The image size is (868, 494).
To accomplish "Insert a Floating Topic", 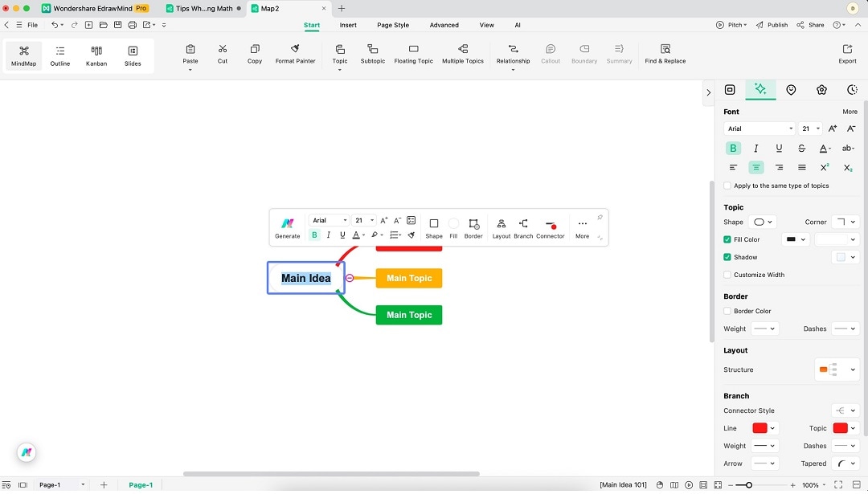I will pyautogui.click(x=413, y=55).
